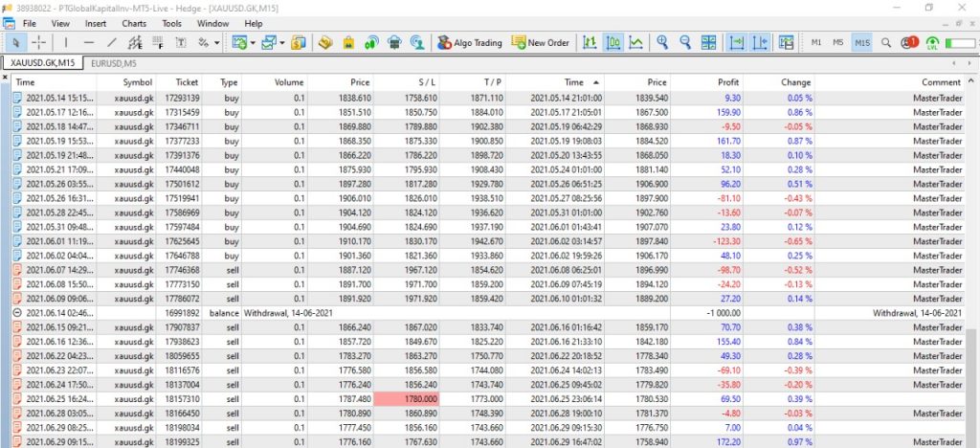The width and height of the screenshot is (980, 448).
Task: Select the M1 timeframe
Action: (816, 43)
